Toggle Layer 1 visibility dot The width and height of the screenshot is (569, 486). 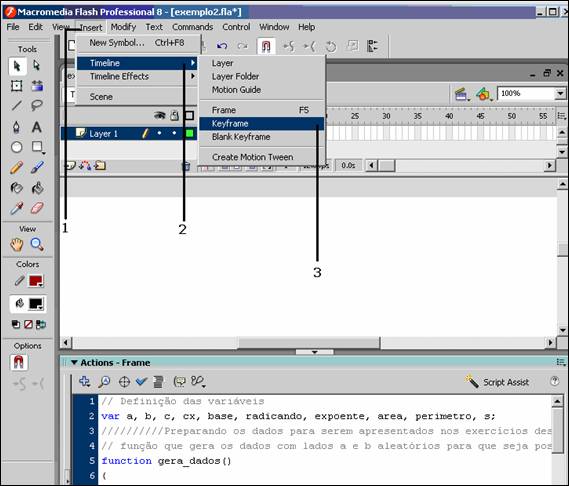tap(159, 133)
